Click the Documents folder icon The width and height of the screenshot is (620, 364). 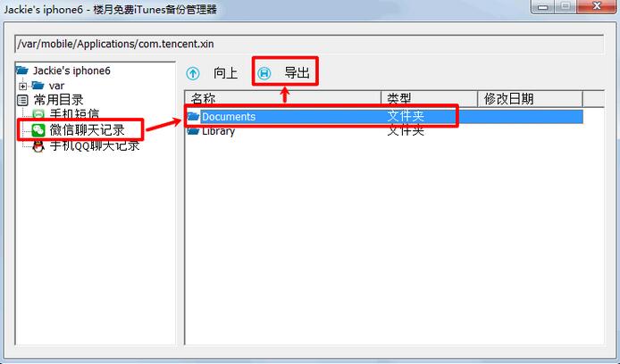click(193, 116)
